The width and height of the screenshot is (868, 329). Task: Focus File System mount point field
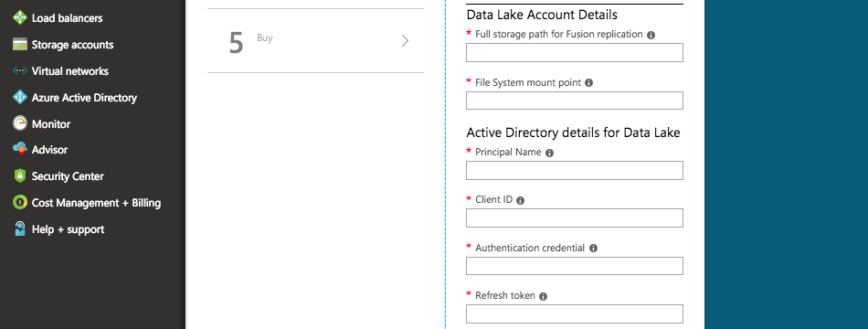(x=575, y=101)
